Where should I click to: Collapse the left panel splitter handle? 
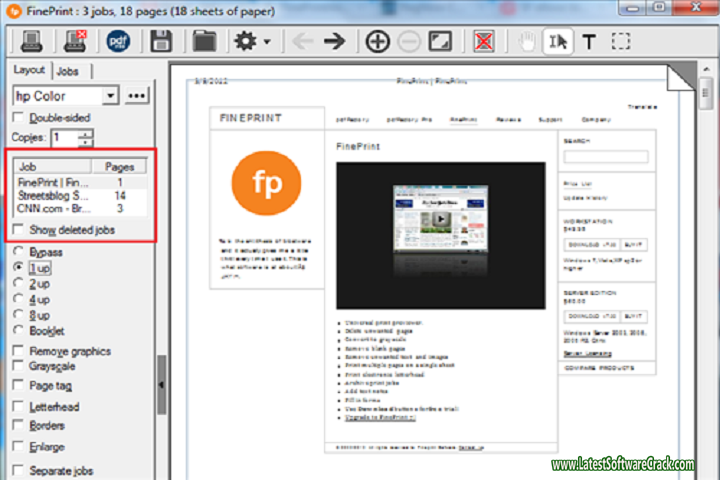[x=161, y=382]
